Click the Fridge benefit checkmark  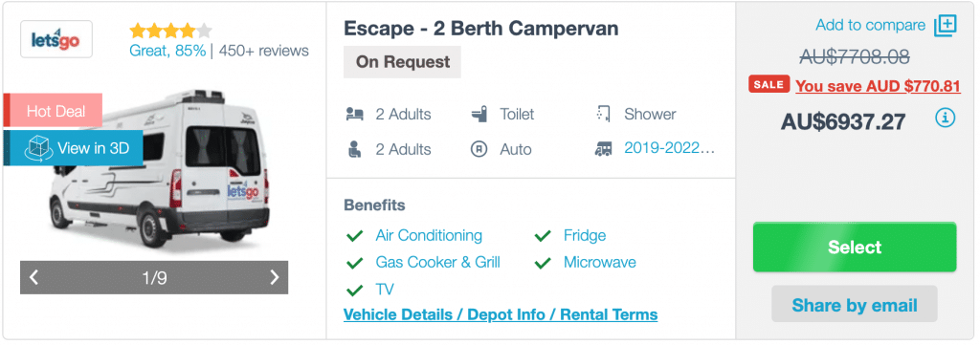pyautogui.click(x=543, y=236)
